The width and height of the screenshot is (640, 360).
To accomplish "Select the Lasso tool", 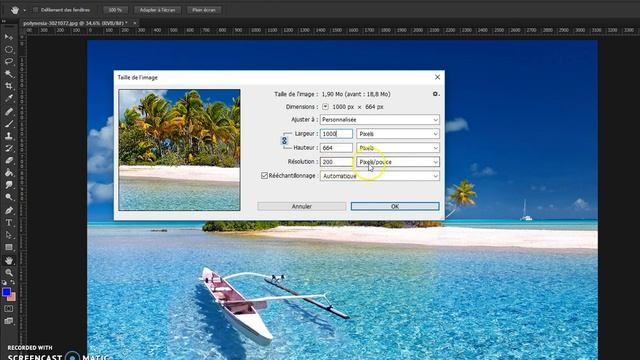I will coord(9,62).
